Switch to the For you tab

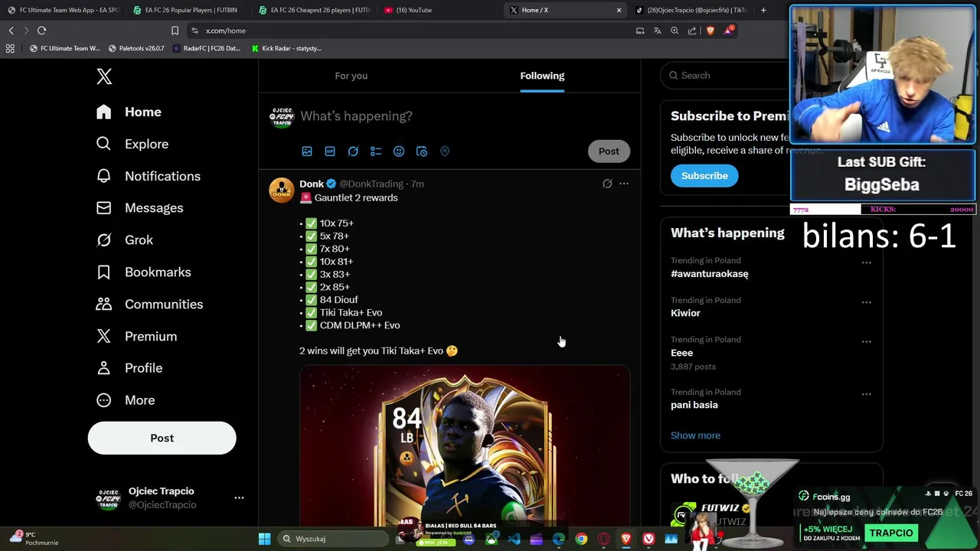(351, 76)
